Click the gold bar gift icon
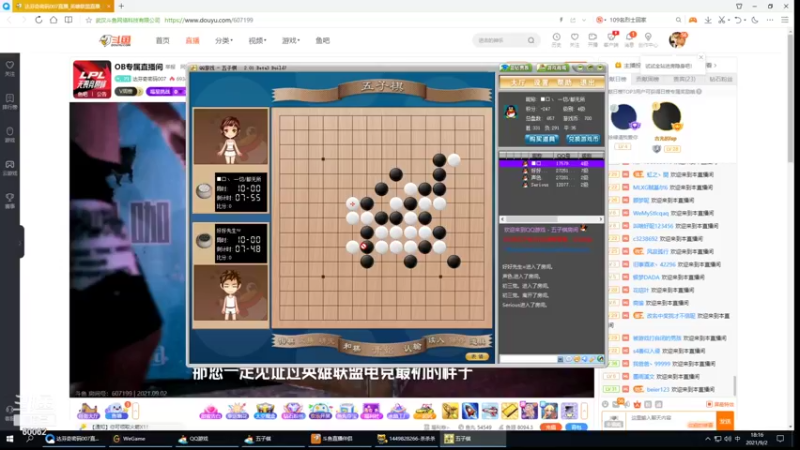The image size is (800, 450). 509,410
